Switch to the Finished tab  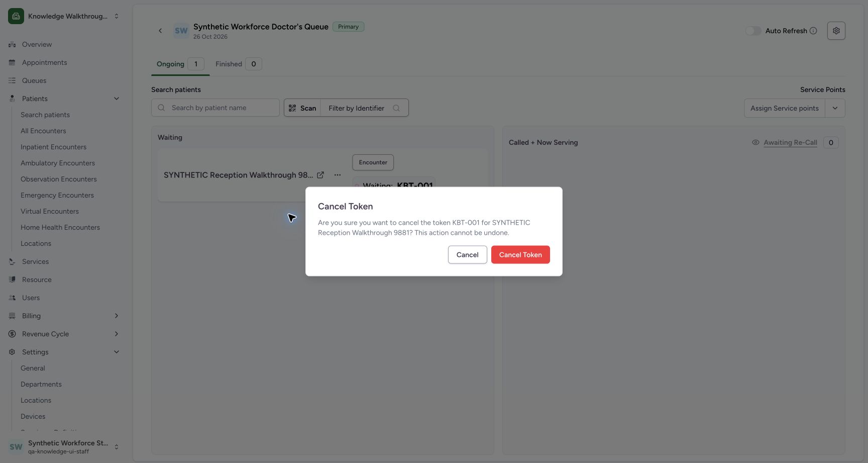239,64
